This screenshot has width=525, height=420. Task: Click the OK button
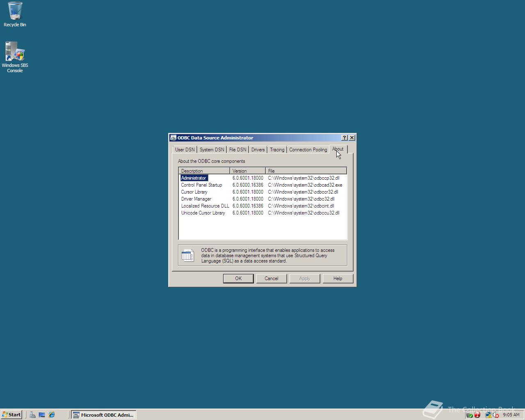tap(238, 278)
